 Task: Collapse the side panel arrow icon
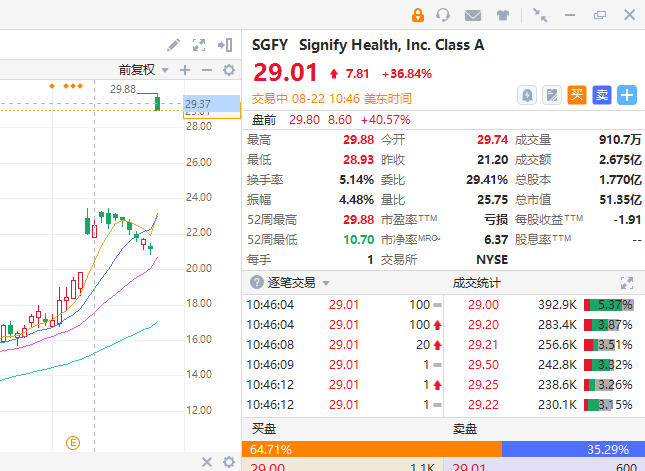pos(225,45)
